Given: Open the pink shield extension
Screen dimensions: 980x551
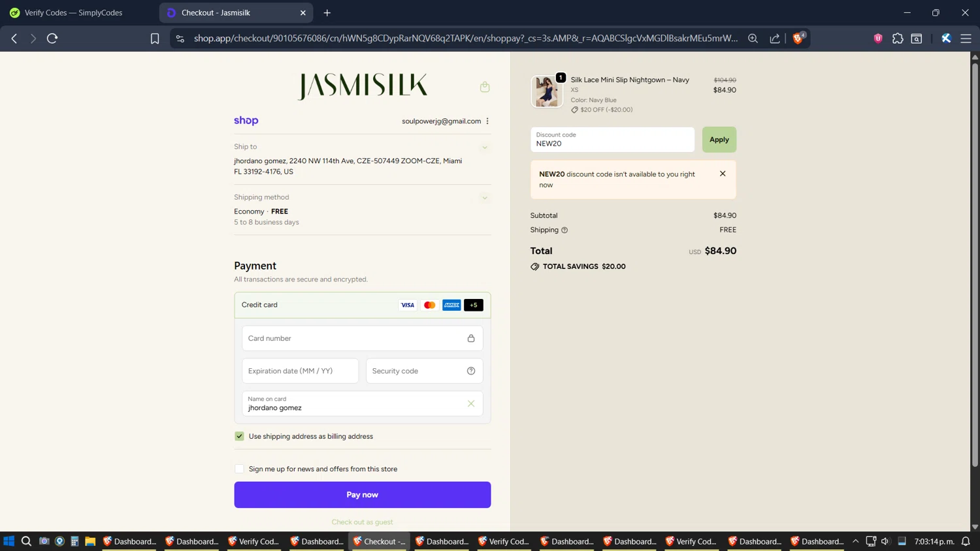Looking at the screenshot, I should pos(878,39).
